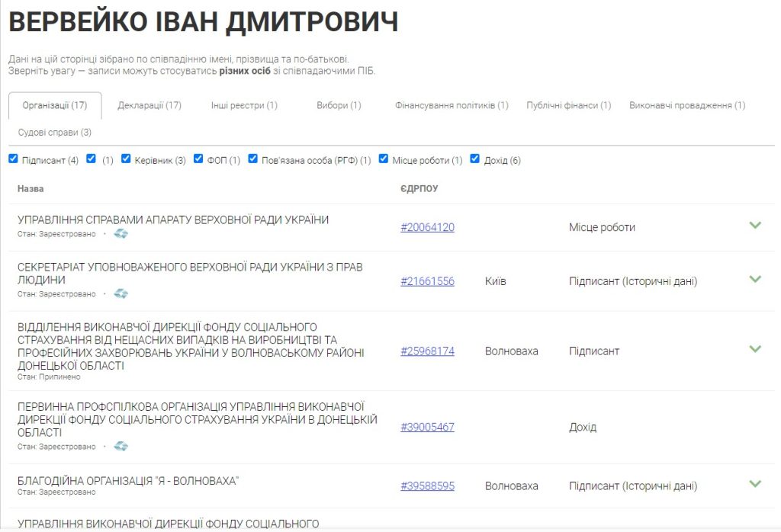
Task: Open the Судові справи (3) tab
Action: pyautogui.click(x=55, y=133)
